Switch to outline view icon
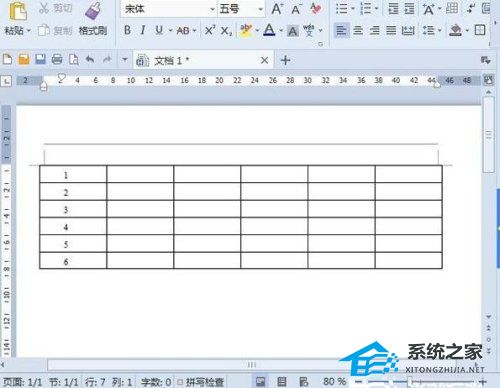 (x=282, y=381)
